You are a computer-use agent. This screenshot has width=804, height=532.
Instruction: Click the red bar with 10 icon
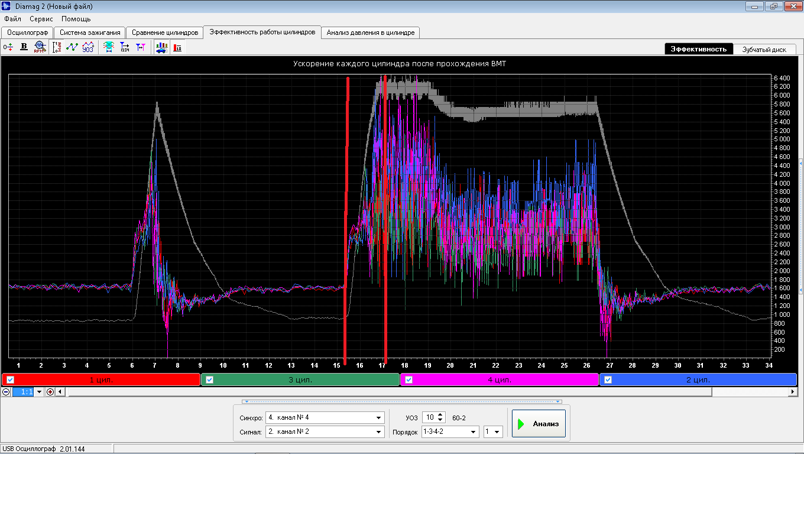pyautogui.click(x=177, y=47)
